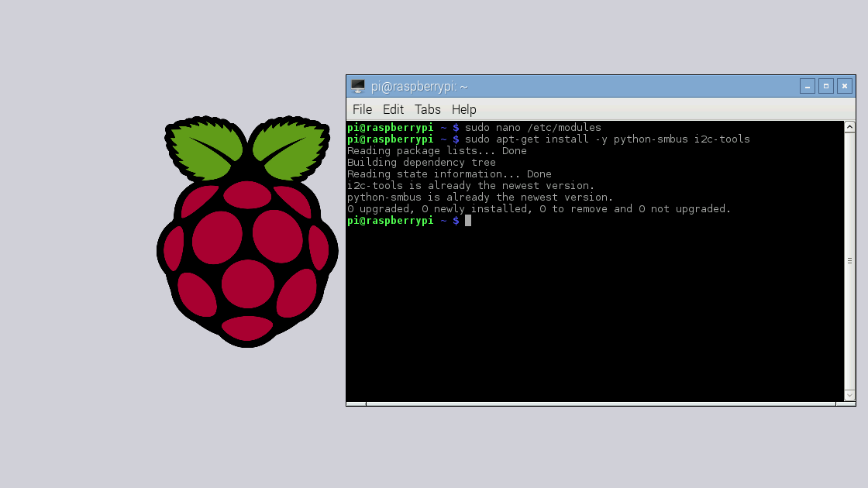This screenshot has width=868, height=488.
Task: Click 'Building dependency tree' output line
Action: pyautogui.click(x=422, y=163)
